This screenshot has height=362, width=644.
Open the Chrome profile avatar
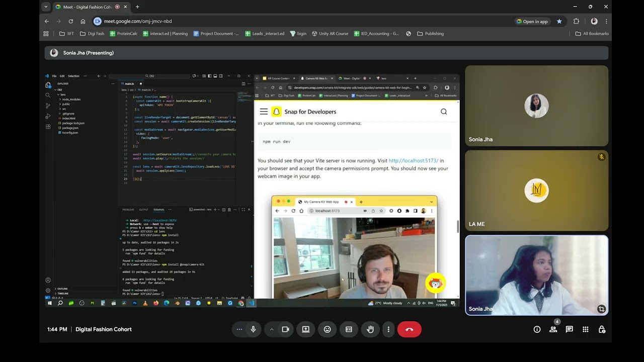point(594,21)
